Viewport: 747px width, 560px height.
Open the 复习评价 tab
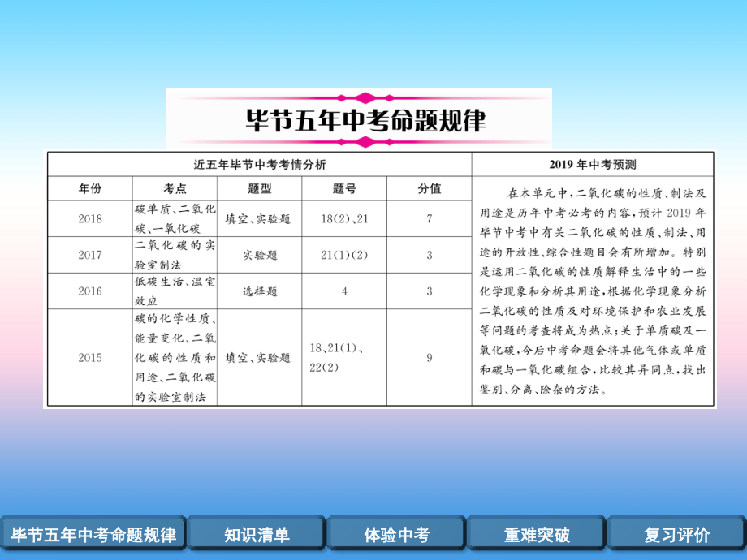676,534
